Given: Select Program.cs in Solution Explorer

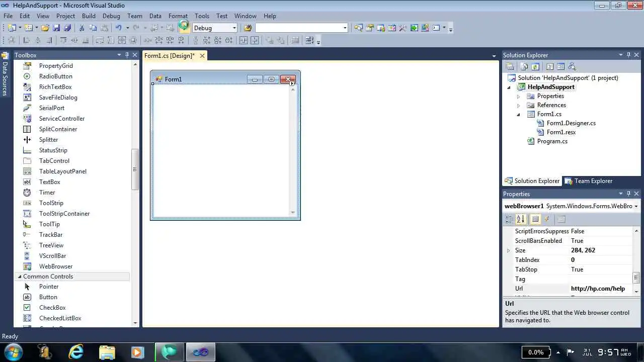Looking at the screenshot, I should tap(552, 141).
